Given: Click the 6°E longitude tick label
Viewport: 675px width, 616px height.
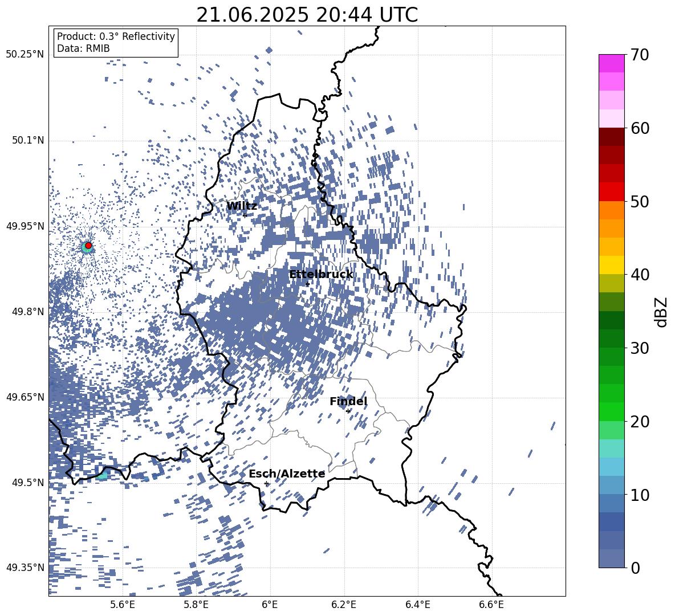Looking at the screenshot, I should 270,605.
